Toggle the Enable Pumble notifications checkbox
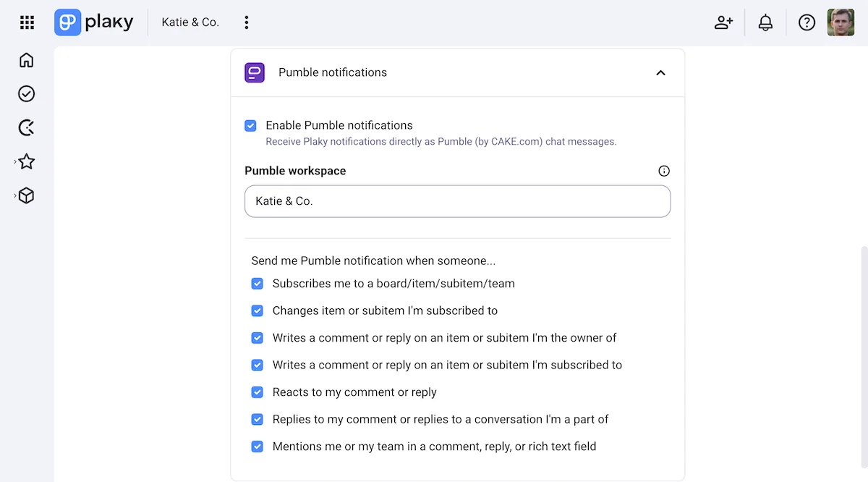868x482 pixels. point(250,126)
